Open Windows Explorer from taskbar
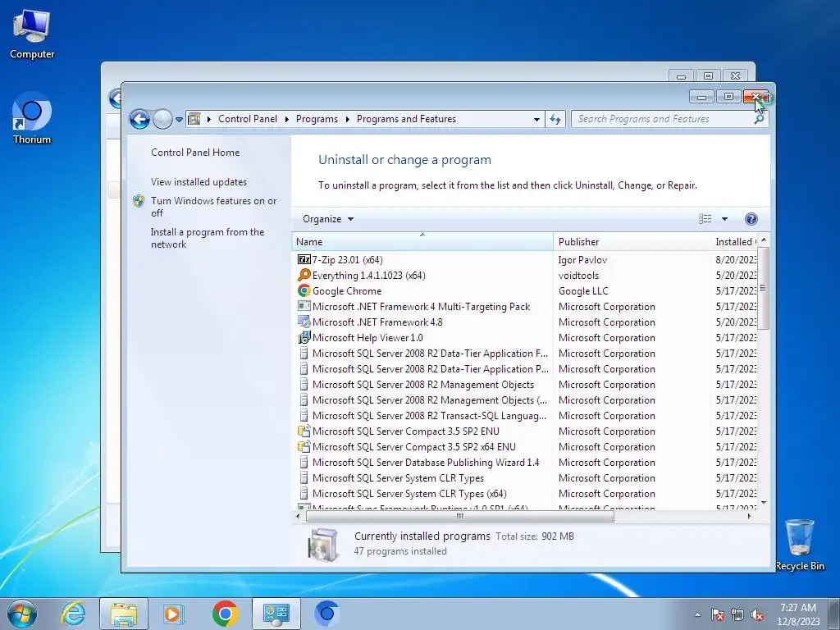Image resolution: width=840 pixels, height=630 pixels. click(124, 614)
